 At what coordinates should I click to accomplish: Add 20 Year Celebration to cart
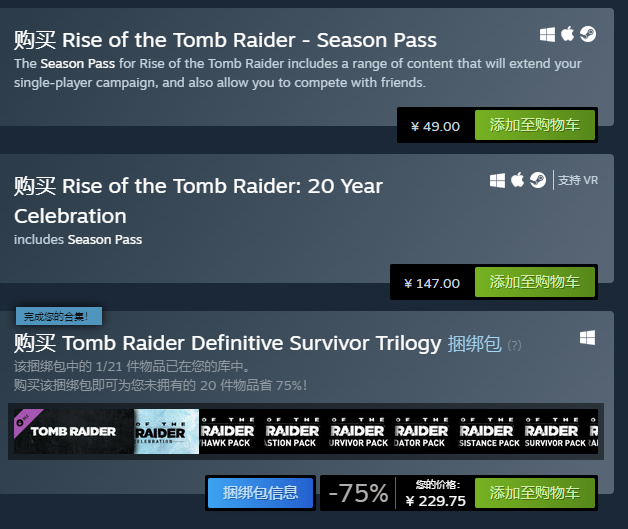point(534,282)
